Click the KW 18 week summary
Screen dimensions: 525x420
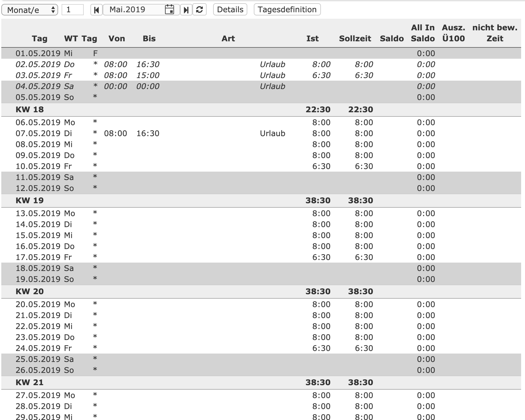pos(261,109)
